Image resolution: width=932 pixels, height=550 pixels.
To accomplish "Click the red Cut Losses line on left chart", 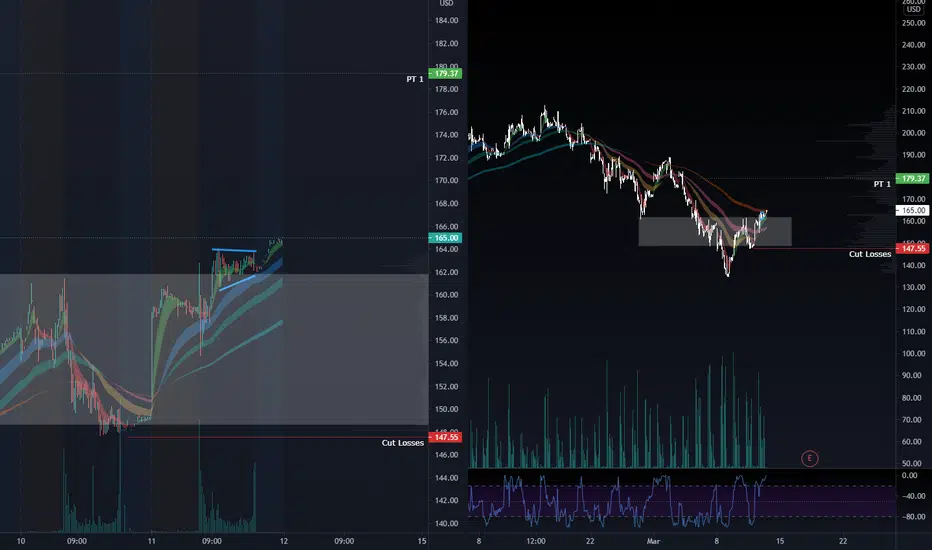I will [x=278, y=437].
